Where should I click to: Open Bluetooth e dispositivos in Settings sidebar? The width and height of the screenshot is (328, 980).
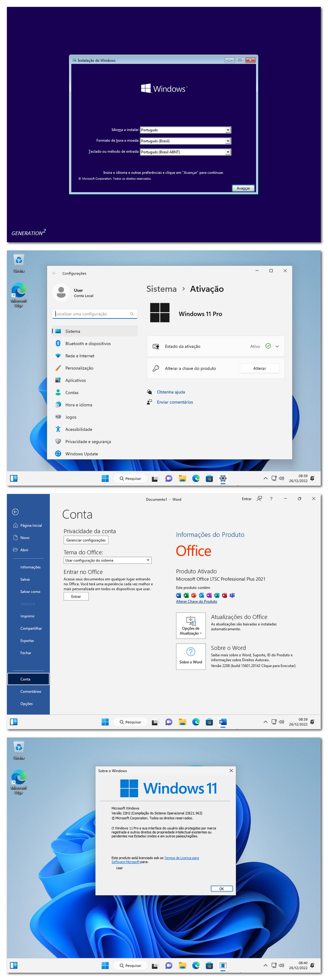click(x=95, y=344)
